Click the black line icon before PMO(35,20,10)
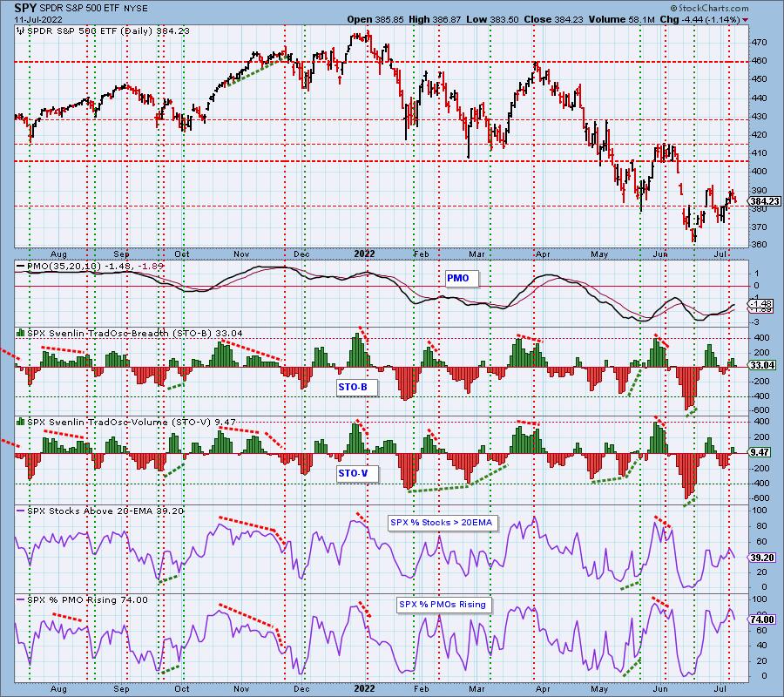Image resolution: width=784 pixels, height=697 pixels. coord(21,266)
